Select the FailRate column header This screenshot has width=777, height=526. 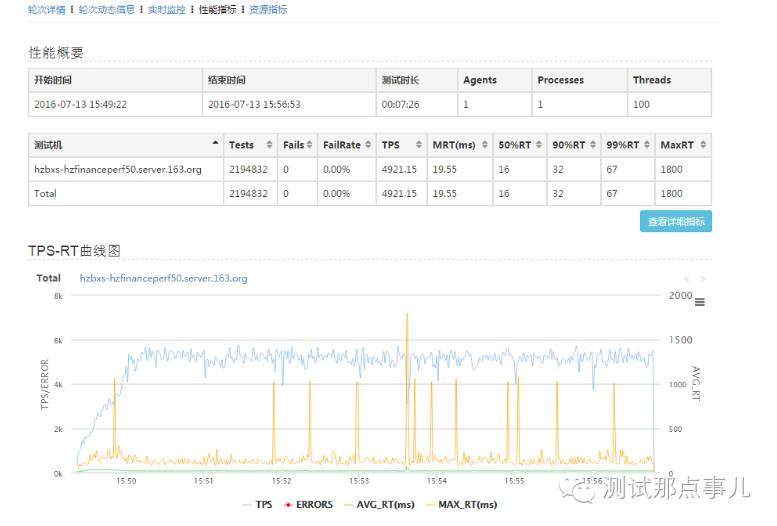click(347, 145)
